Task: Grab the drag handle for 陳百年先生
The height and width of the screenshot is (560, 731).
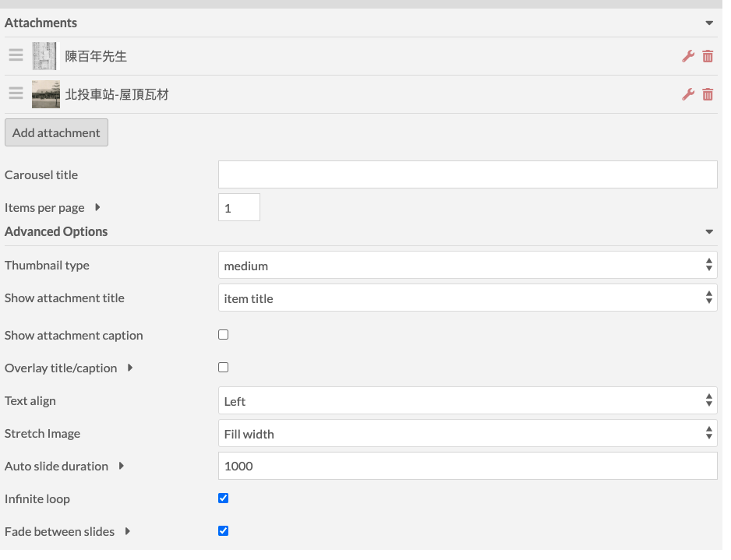Action: (16, 55)
